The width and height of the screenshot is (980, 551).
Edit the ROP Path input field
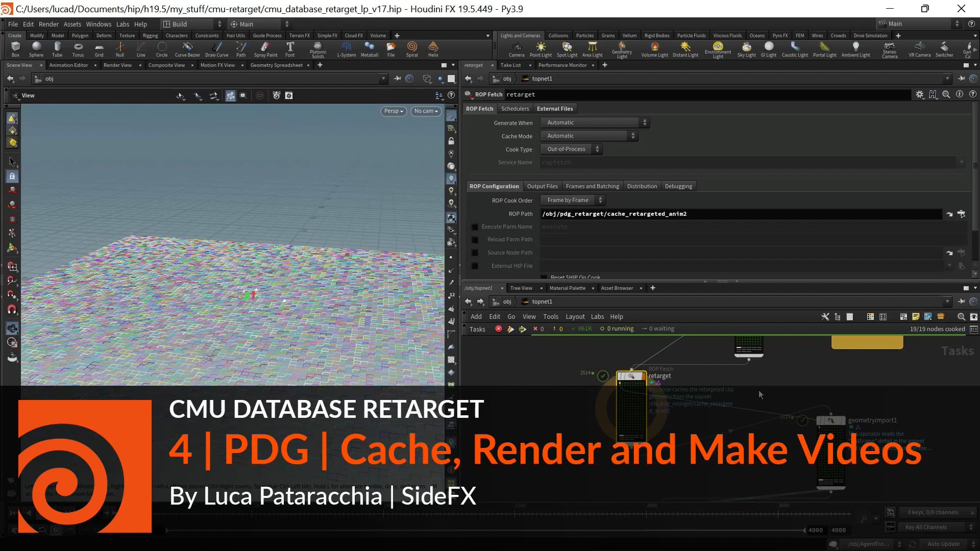(740, 214)
